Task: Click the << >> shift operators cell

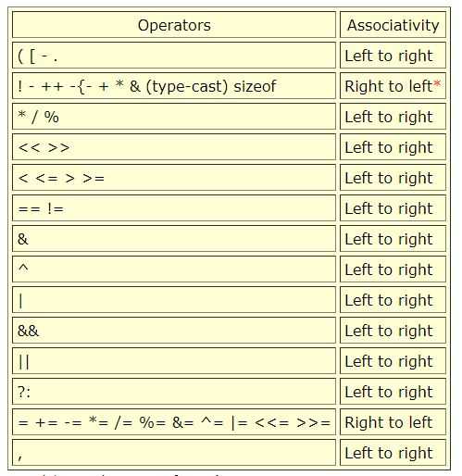Action: pos(174,147)
